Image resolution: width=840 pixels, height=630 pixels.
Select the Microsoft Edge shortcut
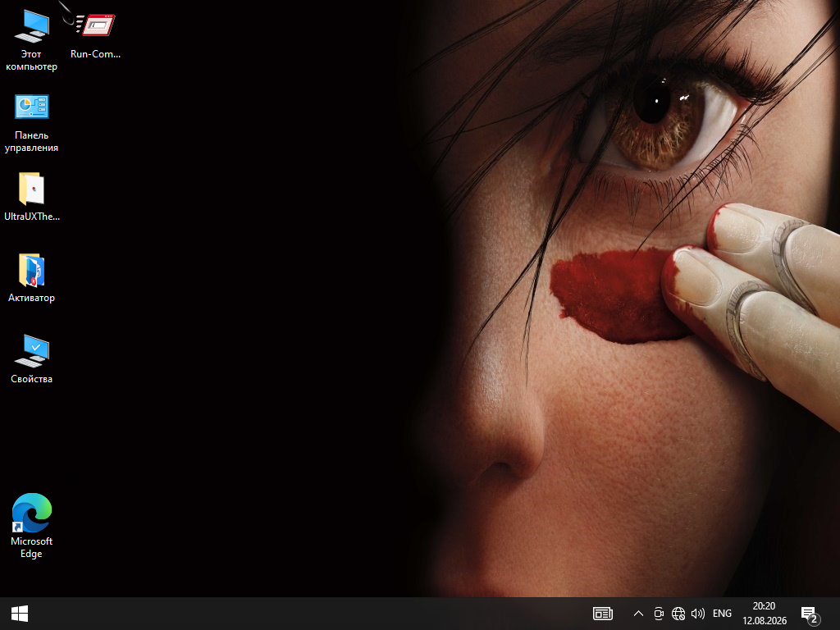pos(32,526)
